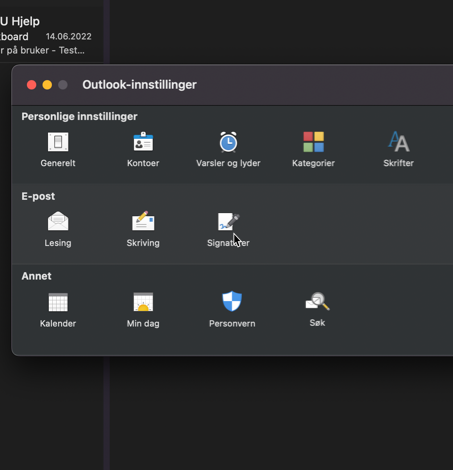
Task: Select the Hjelp email from 14.06.2022
Action: click(52, 36)
